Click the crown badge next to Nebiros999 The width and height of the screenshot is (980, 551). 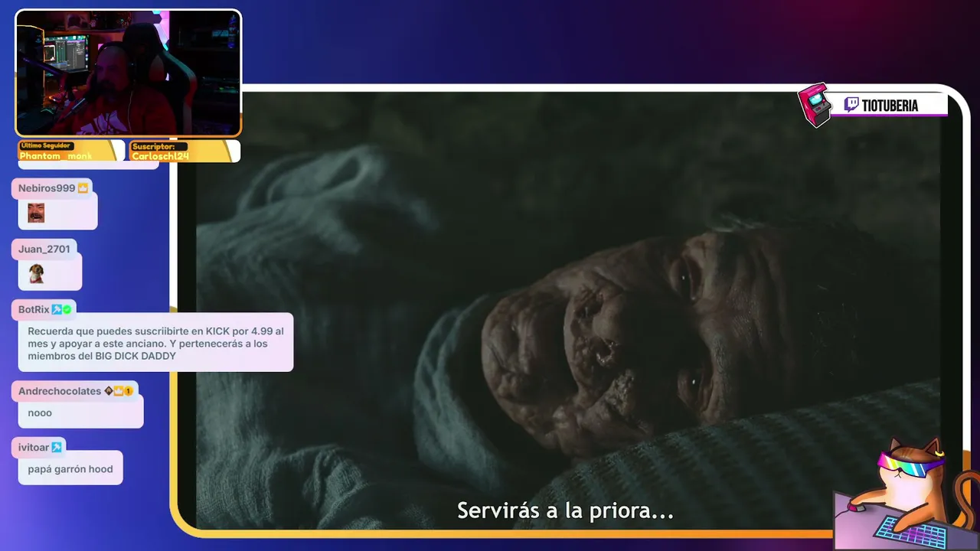click(83, 188)
